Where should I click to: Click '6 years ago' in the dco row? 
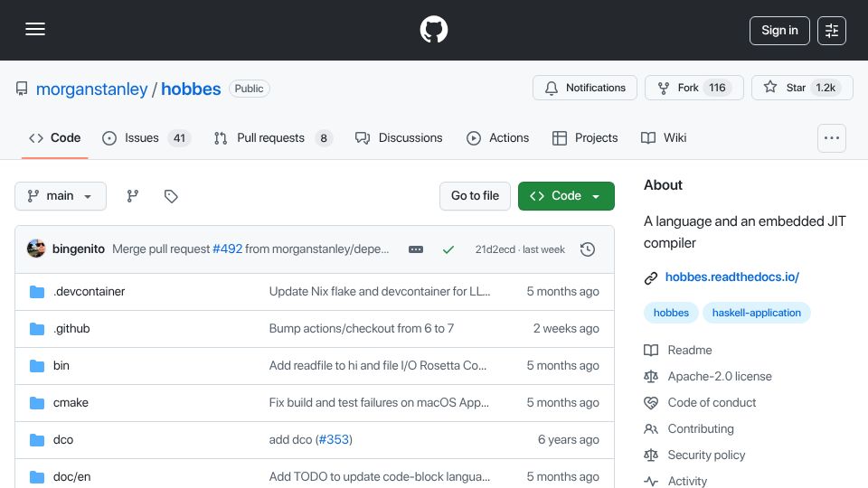[x=569, y=440]
